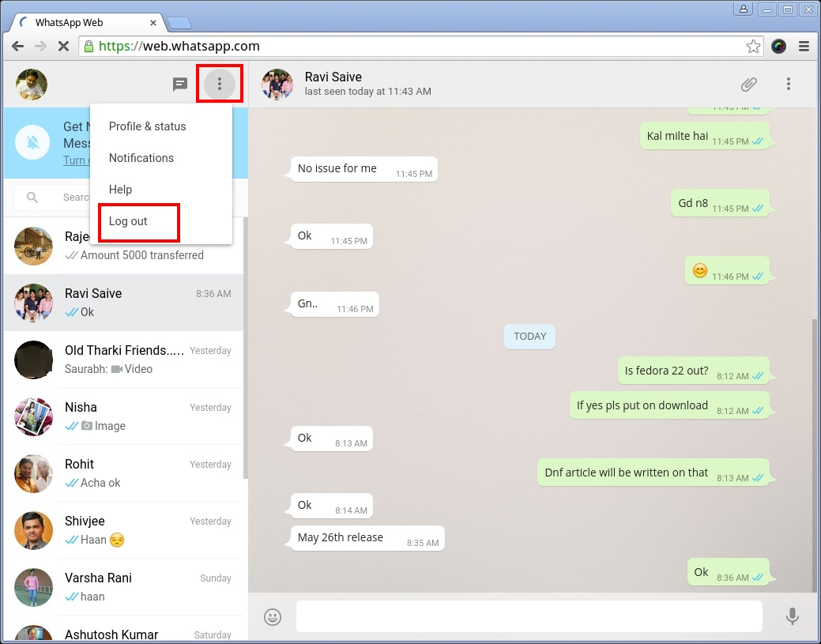Stop loading the page
This screenshot has width=821, height=644.
(x=63, y=46)
